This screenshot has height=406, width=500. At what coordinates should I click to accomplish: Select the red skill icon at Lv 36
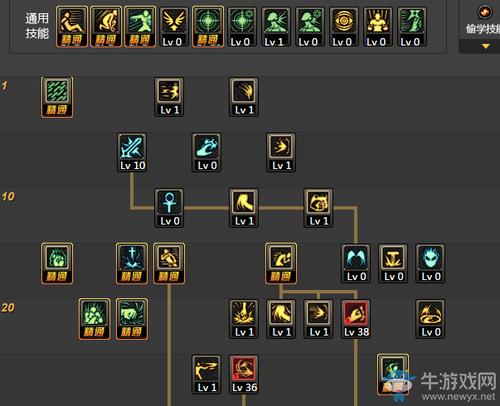(244, 374)
